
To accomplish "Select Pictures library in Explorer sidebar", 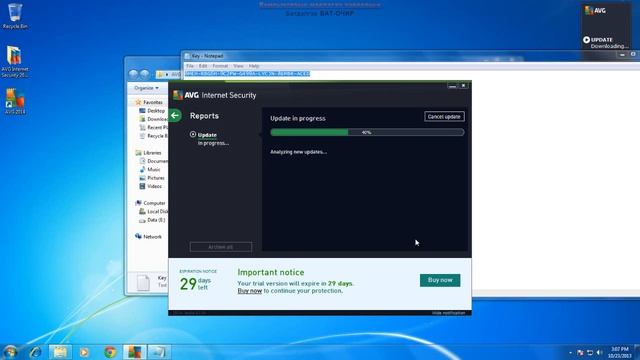I will [x=152, y=178].
